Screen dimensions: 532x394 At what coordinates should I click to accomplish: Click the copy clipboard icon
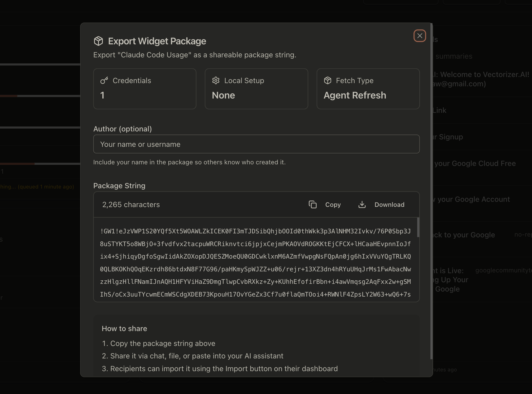click(313, 205)
